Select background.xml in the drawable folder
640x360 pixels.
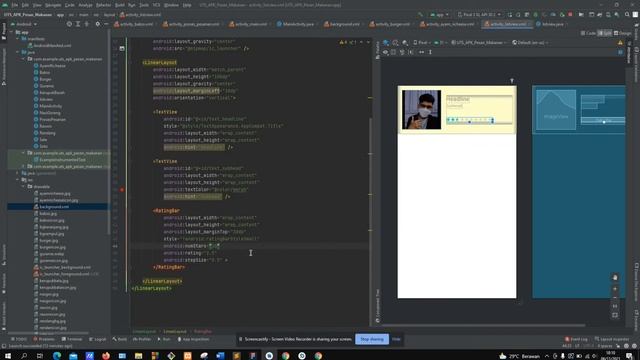tap(54, 207)
